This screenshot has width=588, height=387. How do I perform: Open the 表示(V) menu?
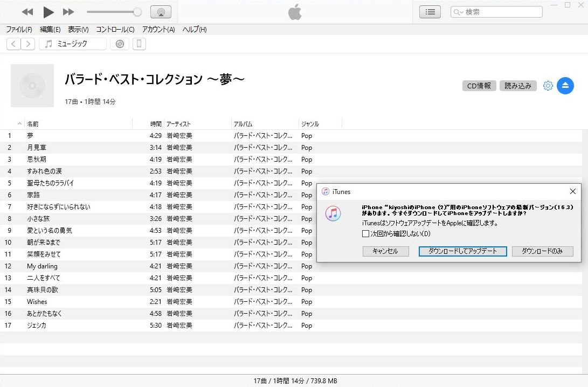78,29
